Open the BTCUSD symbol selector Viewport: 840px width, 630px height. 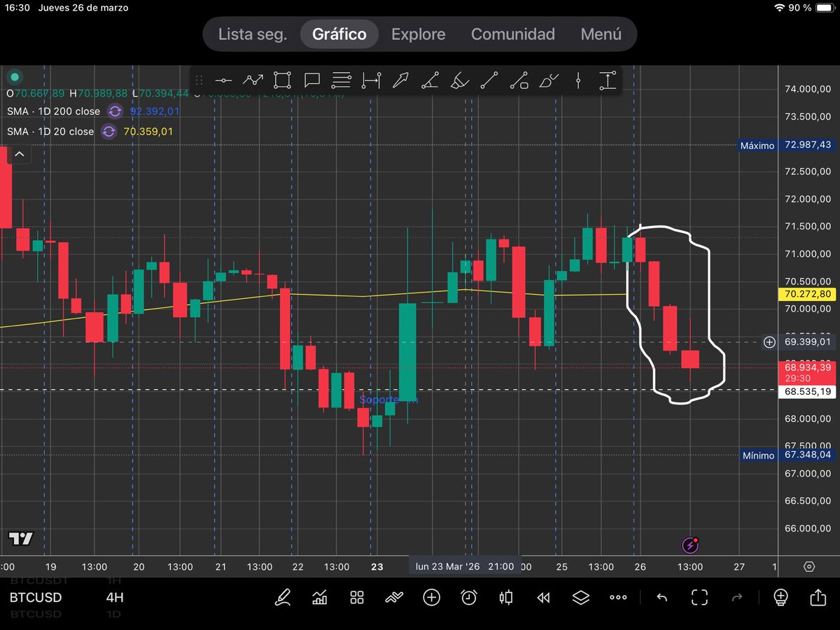(35, 598)
